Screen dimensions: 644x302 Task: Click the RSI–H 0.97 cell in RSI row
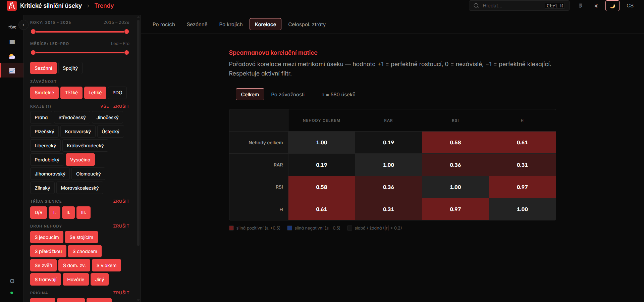(522, 187)
